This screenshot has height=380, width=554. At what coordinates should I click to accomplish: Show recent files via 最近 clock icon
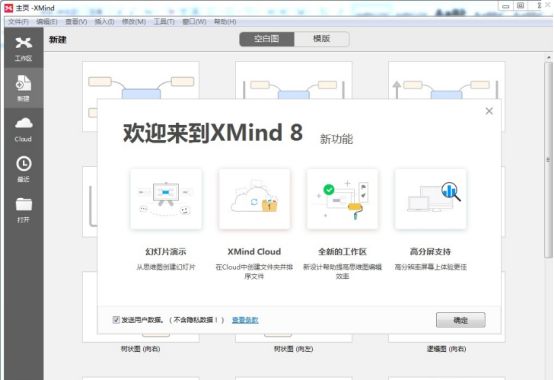24,169
